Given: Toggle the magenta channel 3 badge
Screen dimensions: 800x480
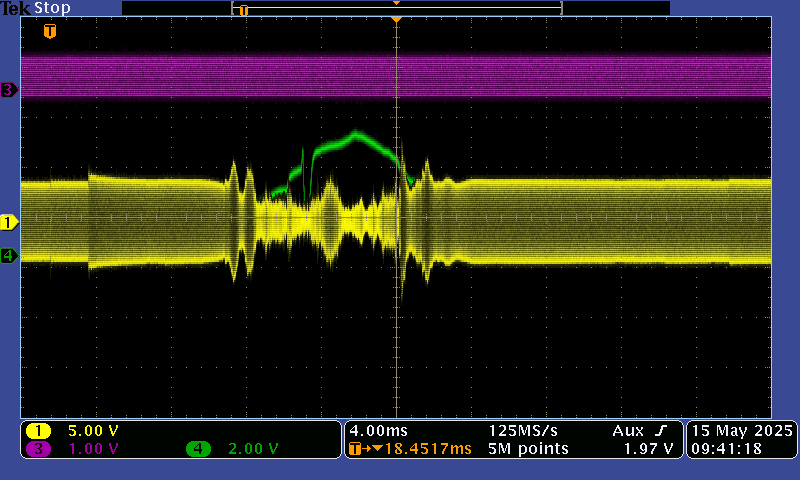Looking at the screenshot, I should click(x=38, y=448).
